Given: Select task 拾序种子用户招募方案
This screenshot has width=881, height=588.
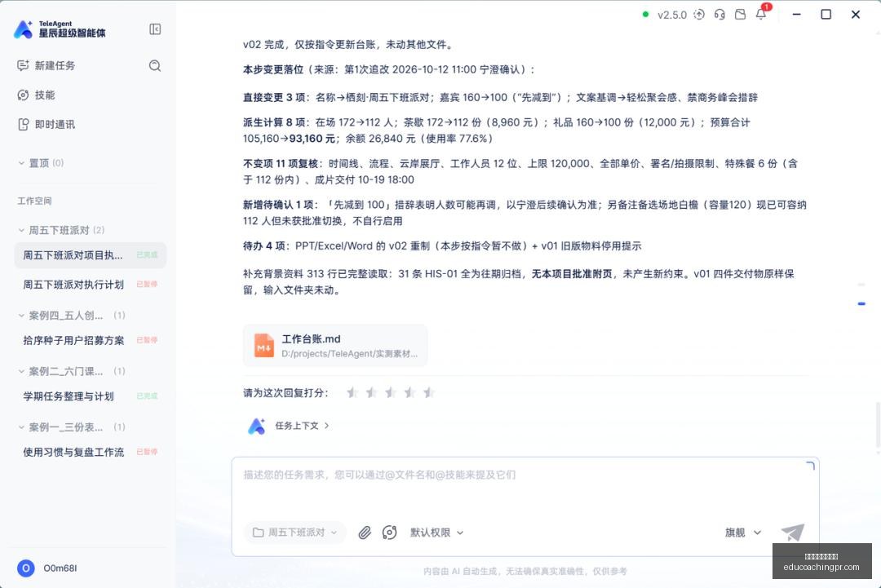Looking at the screenshot, I should 91,340.
